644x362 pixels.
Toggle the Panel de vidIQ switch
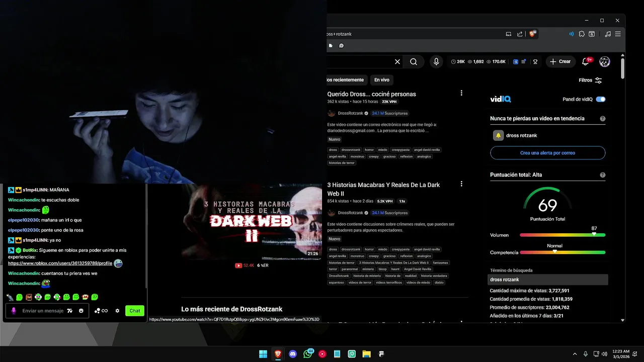click(x=601, y=100)
